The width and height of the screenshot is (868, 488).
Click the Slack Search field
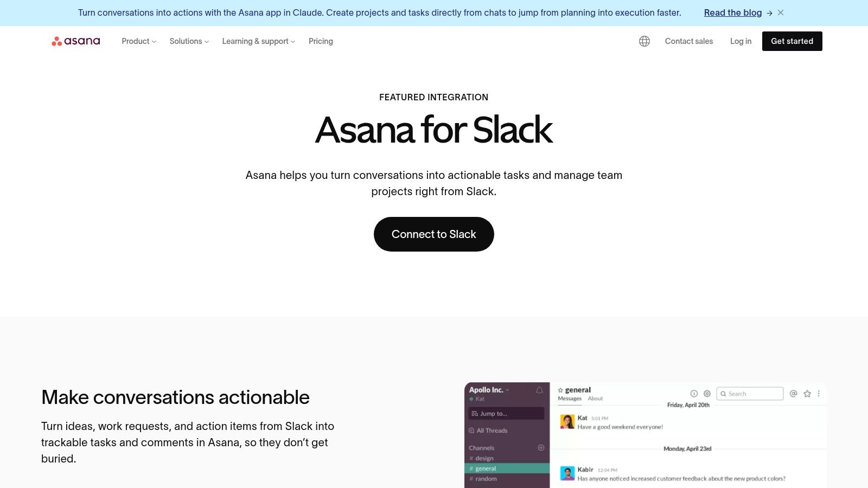(x=750, y=394)
